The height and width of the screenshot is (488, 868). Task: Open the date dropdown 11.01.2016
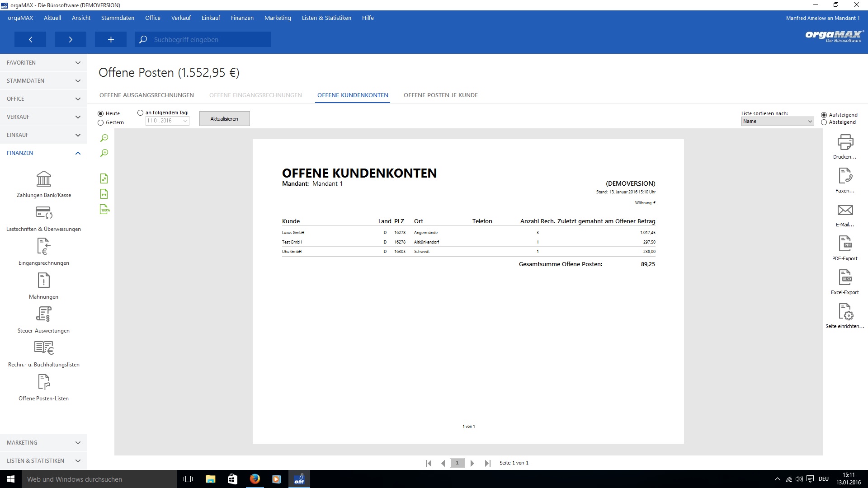point(167,121)
